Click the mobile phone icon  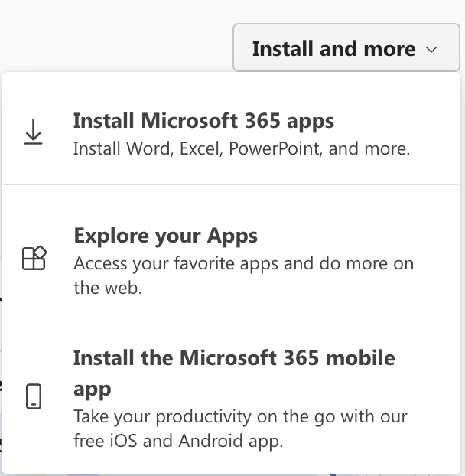point(34,396)
